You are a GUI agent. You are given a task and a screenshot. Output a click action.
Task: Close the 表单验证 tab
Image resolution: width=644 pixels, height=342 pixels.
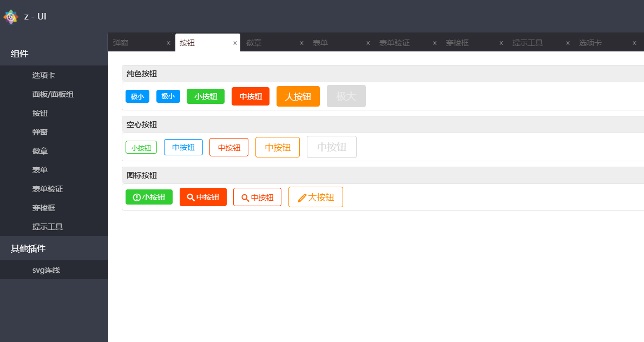coord(435,43)
